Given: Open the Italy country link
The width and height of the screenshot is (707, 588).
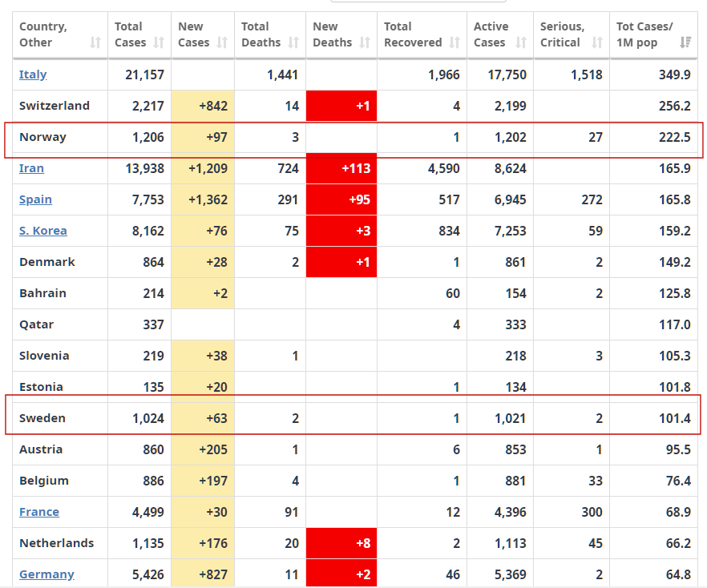Looking at the screenshot, I should point(33,75).
